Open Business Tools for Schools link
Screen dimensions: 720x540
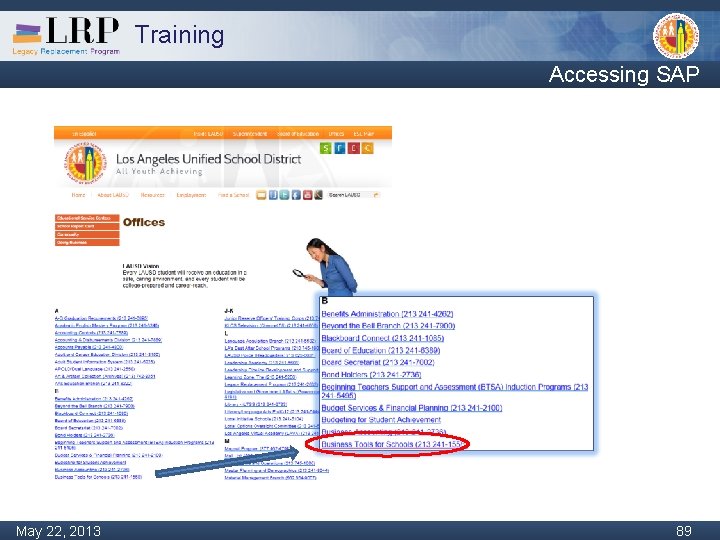coord(392,444)
